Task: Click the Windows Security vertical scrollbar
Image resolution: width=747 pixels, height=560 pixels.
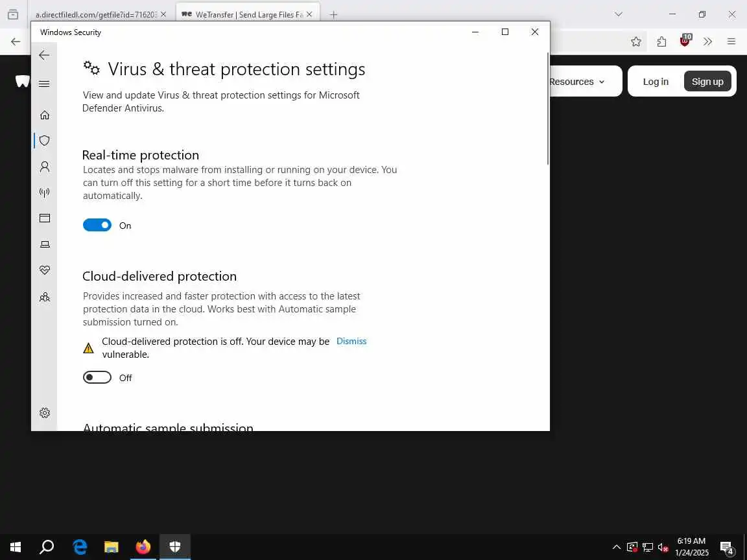Action: tap(548, 109)
